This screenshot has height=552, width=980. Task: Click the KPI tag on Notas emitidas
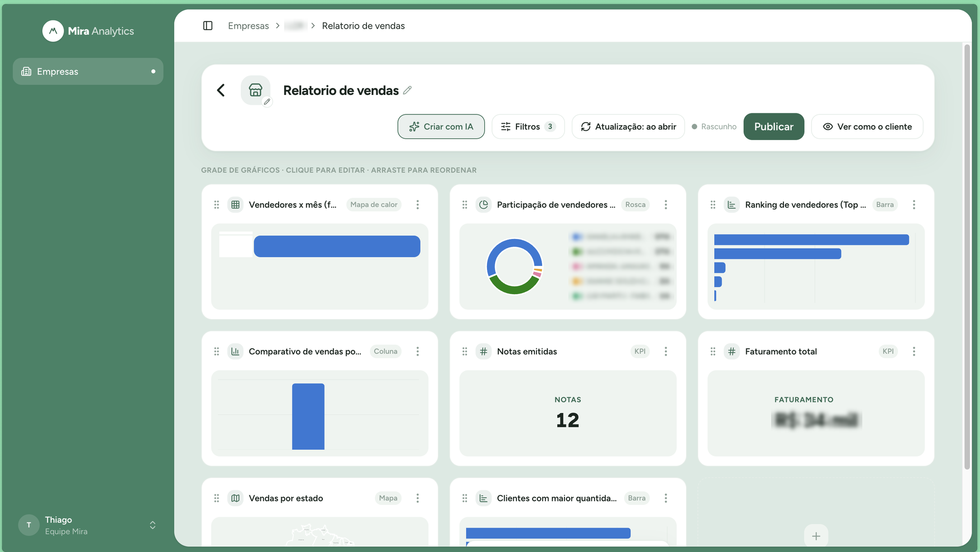[x=640, y=351]
